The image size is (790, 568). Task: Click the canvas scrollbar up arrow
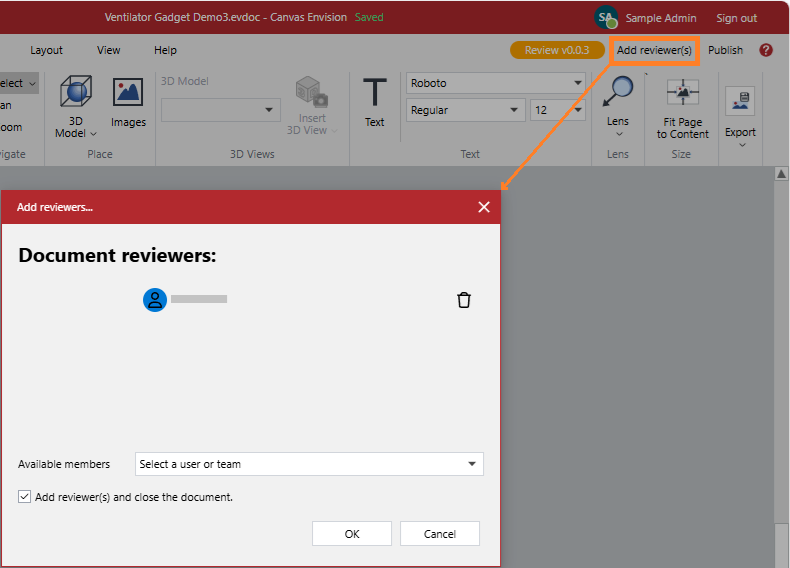coord(781,174)
